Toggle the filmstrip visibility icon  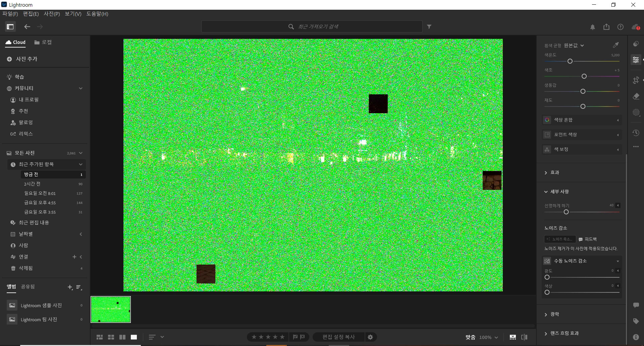[513, 337]
